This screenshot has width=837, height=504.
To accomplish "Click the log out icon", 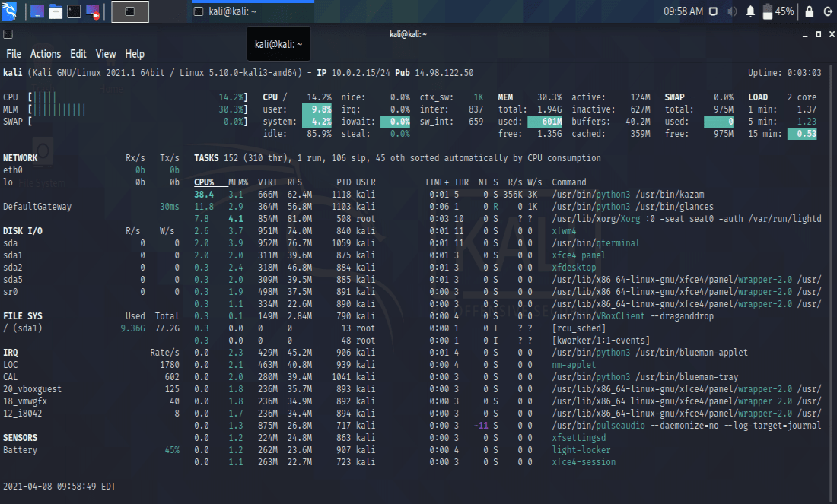I will pos(828,11).
